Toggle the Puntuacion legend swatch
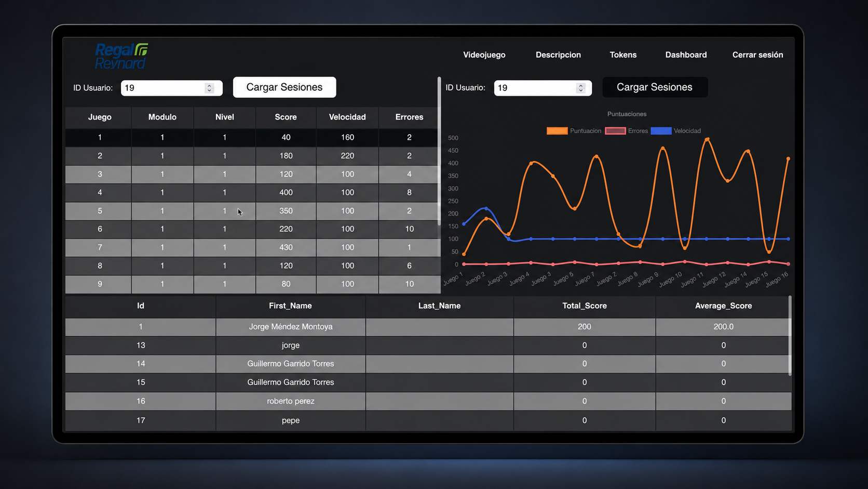This screenshot has width=868, height=489. [x=557, y=131]
